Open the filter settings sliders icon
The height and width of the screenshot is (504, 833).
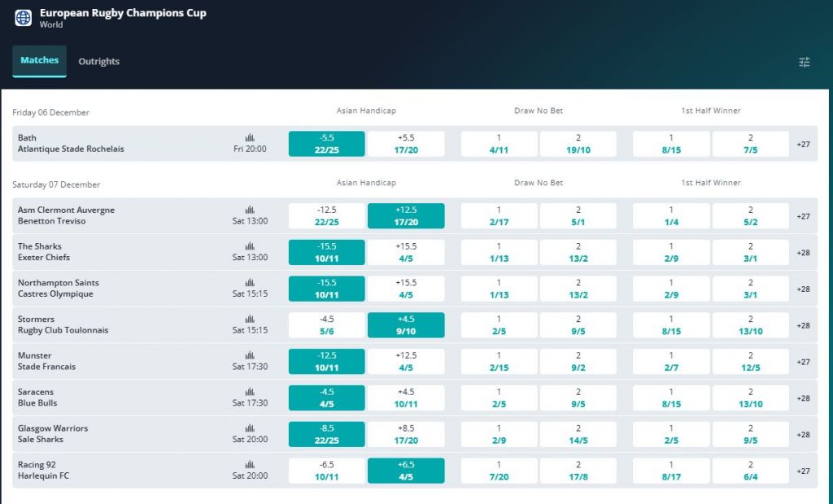tap(805, 62)
